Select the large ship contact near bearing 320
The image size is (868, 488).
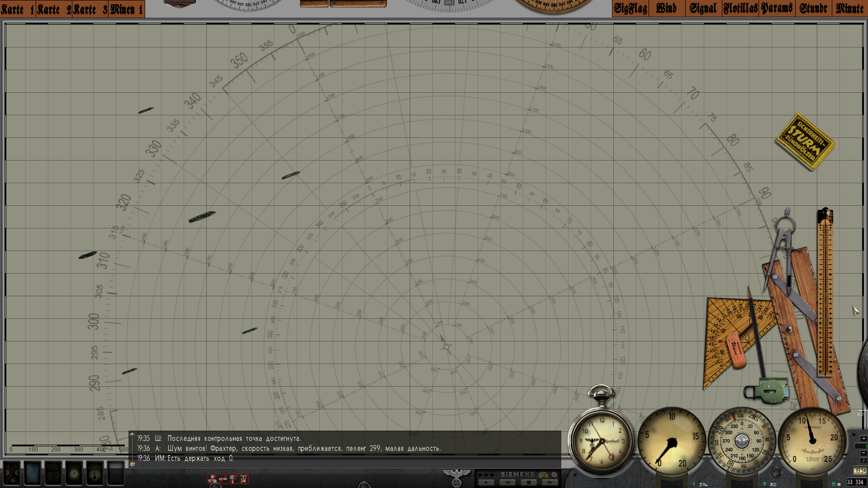click(x=202, y=217)
